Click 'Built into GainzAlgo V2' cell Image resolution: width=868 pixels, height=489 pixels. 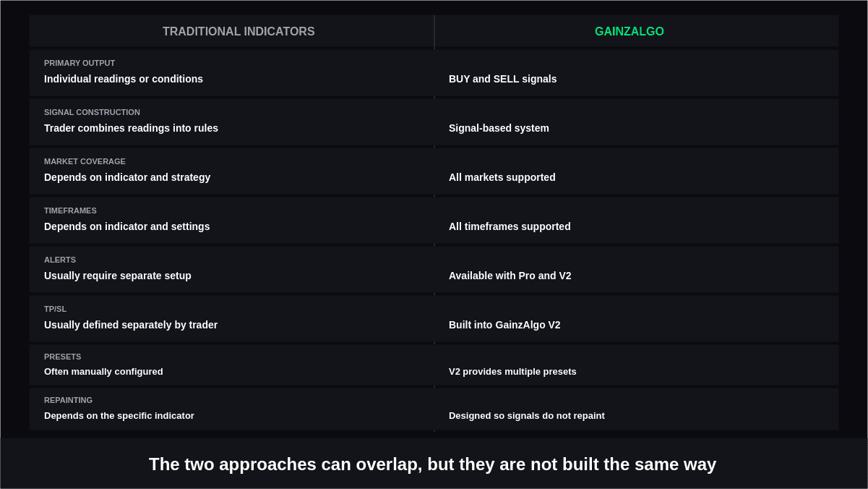(x=504, y=325)
